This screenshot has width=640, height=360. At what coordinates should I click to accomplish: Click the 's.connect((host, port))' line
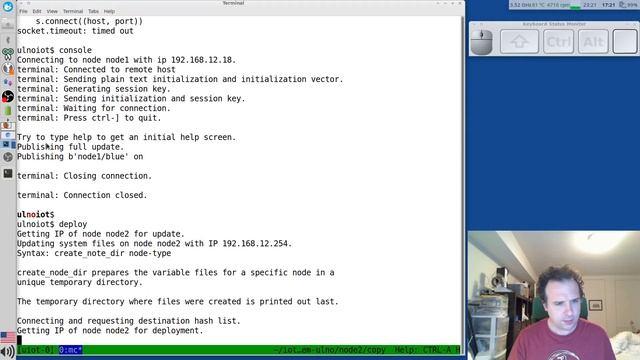pyautogui.click(x=89, y=21)
